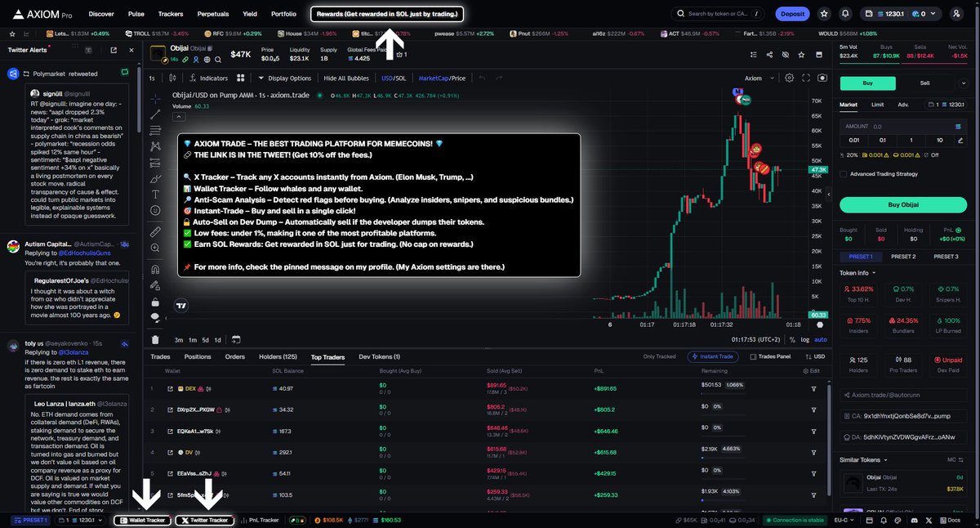
Task: Enable the Only Tracked filter
Action: (x=660, y=356)
